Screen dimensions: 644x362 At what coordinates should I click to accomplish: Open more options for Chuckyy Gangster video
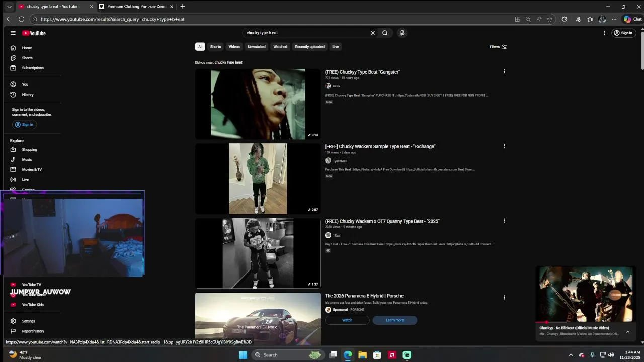click(x=504, y=71)
